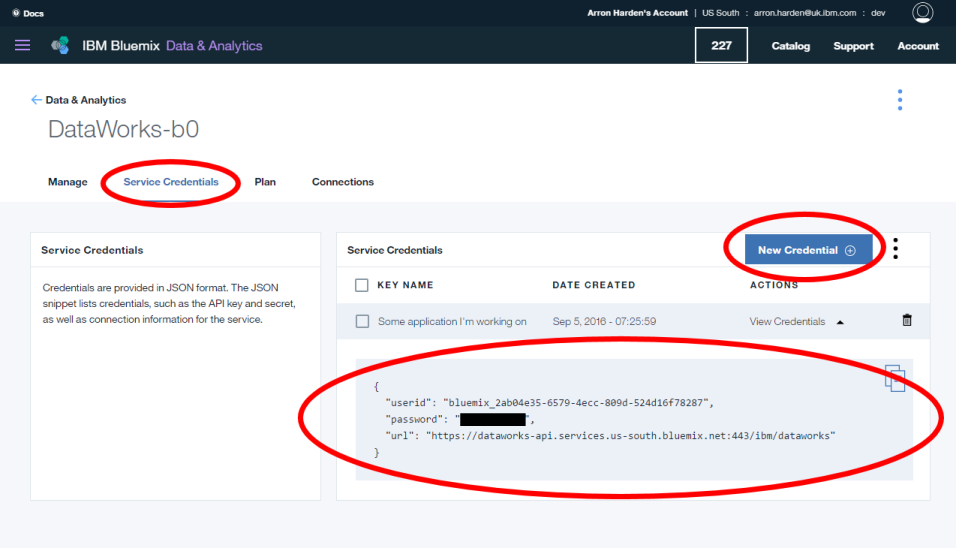Go back using Data & Analytics arrow
956x548 pixels.
pyautogui.click(x=36, y=100)
